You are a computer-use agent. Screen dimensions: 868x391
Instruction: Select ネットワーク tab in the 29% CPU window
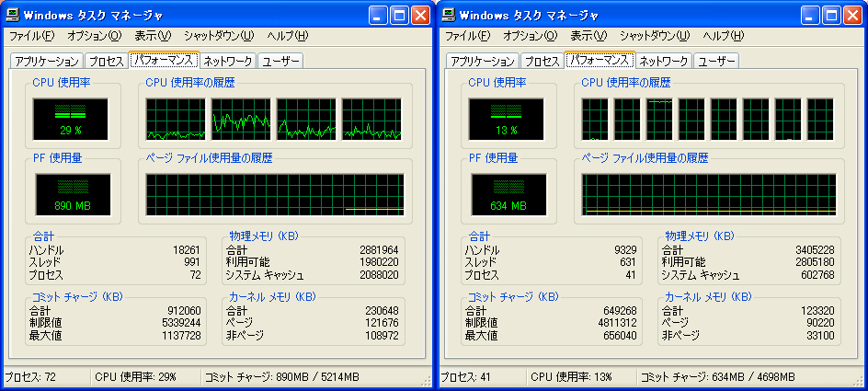click(x=228, y=62)
